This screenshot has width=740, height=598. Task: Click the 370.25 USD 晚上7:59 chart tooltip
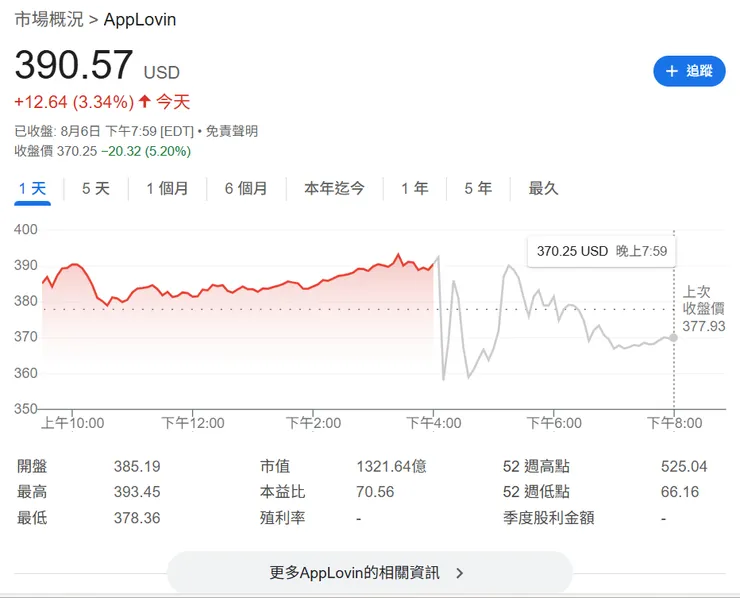[602, 251]
